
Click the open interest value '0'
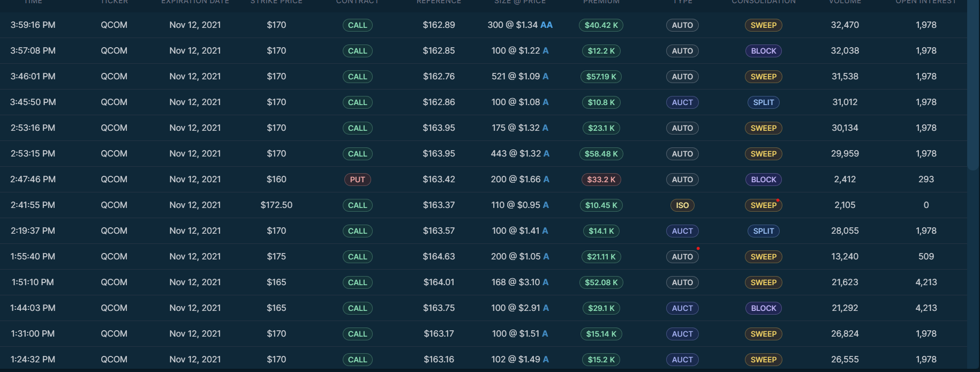point(926,205)
